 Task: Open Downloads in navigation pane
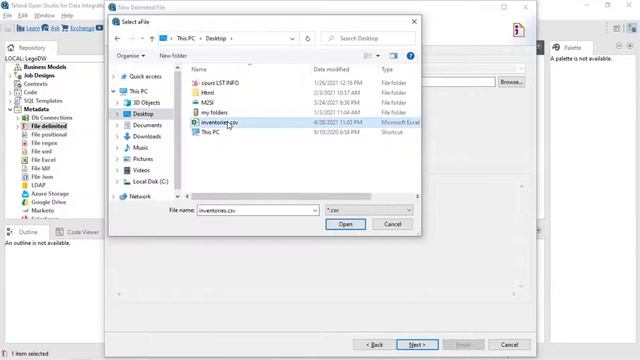(x=147, y=136)
